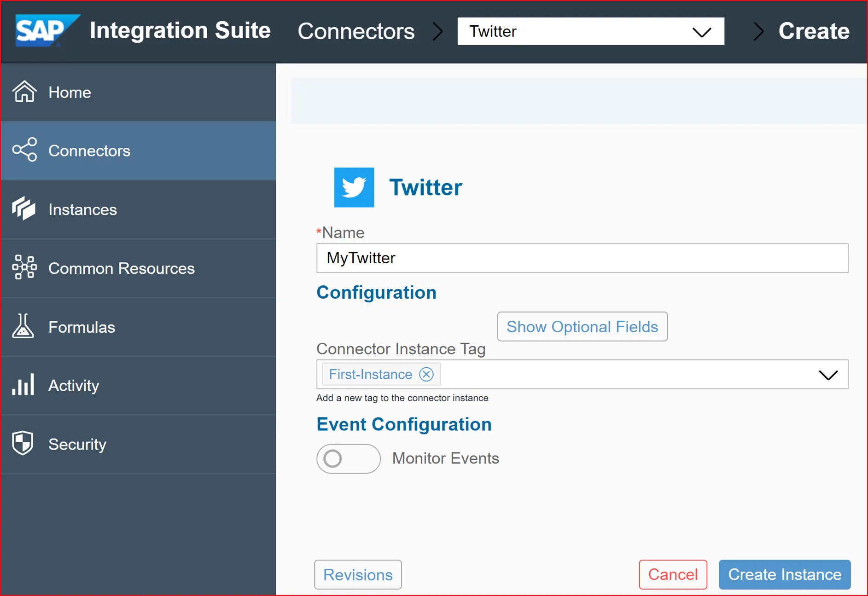The image size is (868, 596).
Task: Click the Create Instance button
Action: pyautogui.click(x=784, y=574)
